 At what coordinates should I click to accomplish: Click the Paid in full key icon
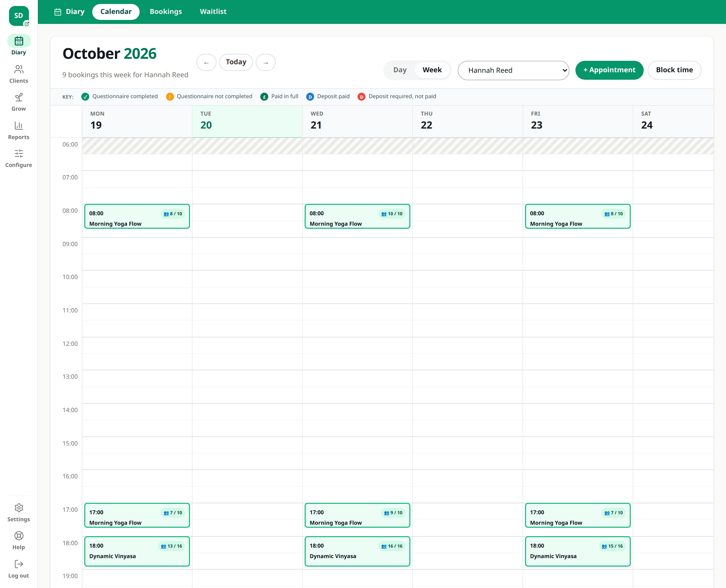(x=264, y=96)
